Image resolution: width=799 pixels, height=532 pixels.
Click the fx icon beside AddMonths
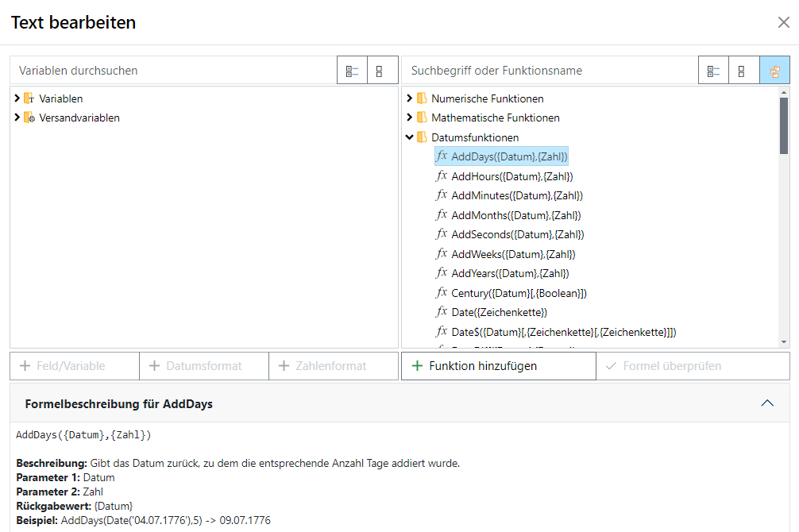(442, 215)
